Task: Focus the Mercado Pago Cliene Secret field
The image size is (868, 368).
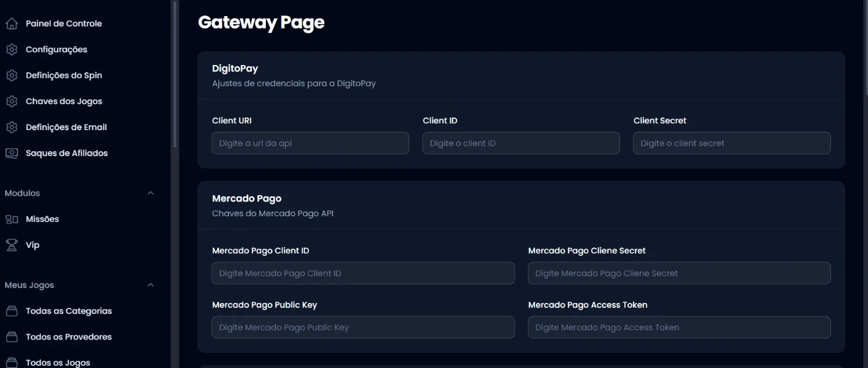Action: [x=679, y=273]
